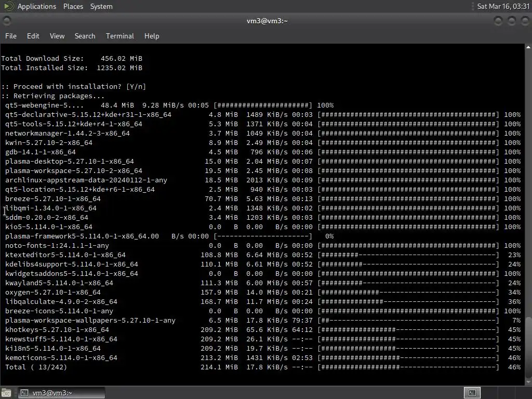
Task: Click the 'Total Installed Size:' line
Action: 72,68
